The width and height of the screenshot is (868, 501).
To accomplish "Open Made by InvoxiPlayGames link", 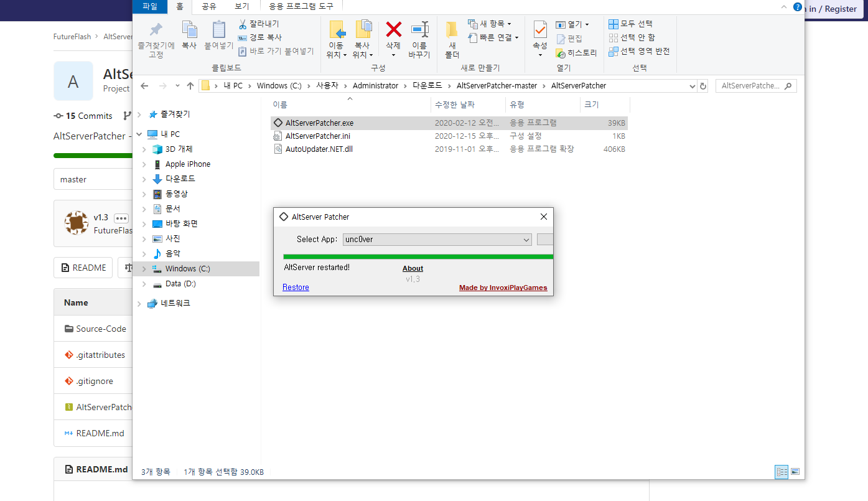I will coord(503,288).
